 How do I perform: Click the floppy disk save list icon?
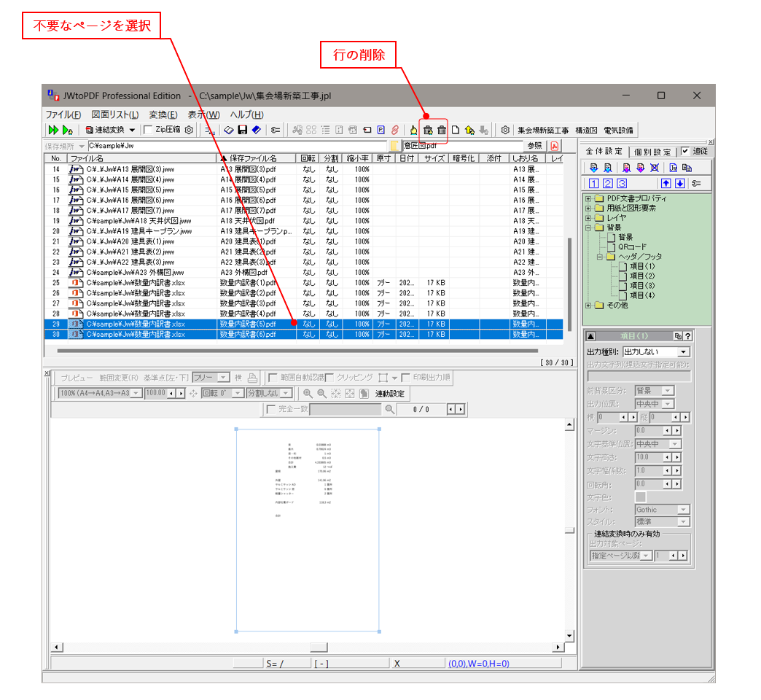(242, 130)
